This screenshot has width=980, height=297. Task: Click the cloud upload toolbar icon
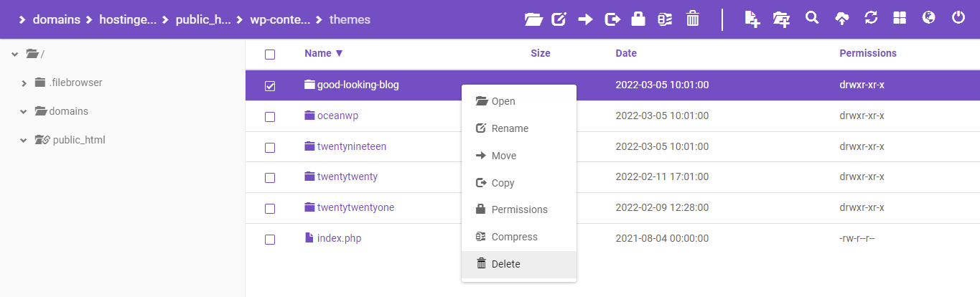841,19
